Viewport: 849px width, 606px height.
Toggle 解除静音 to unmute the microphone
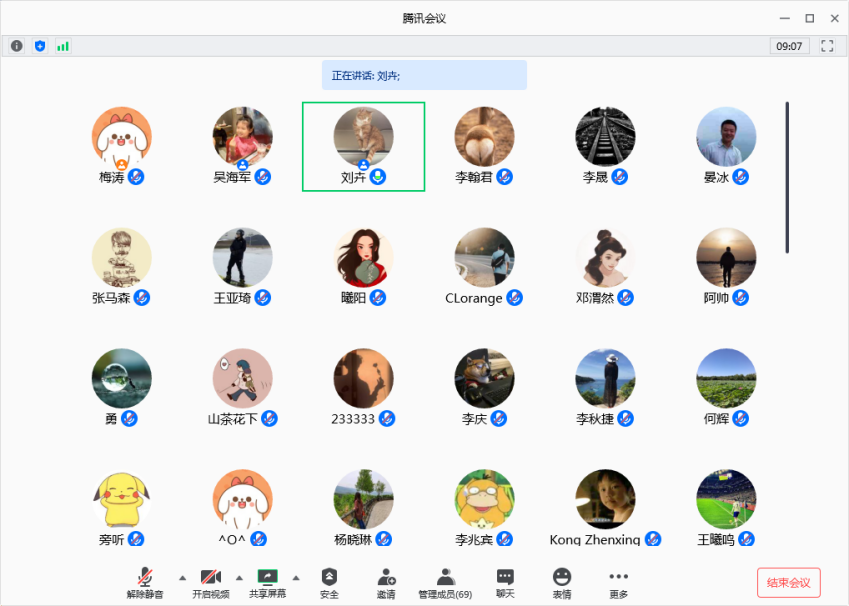point(145,582)
